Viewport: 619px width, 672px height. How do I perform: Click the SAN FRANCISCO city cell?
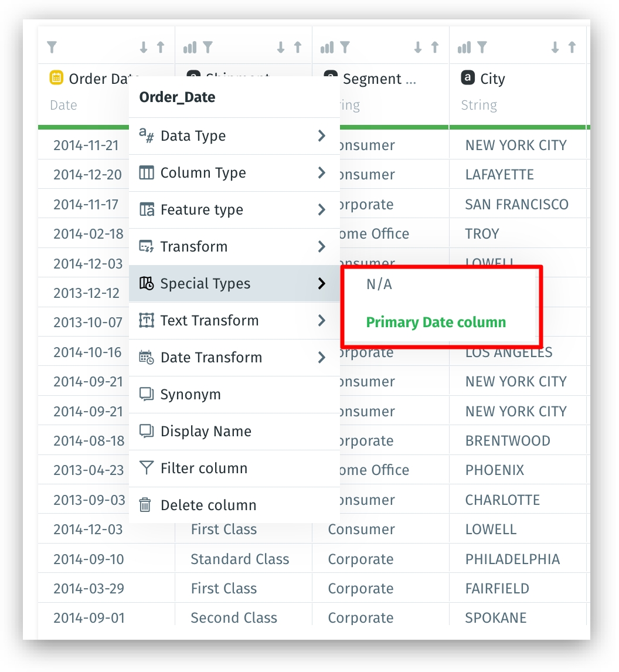click(x=516, y=205)
